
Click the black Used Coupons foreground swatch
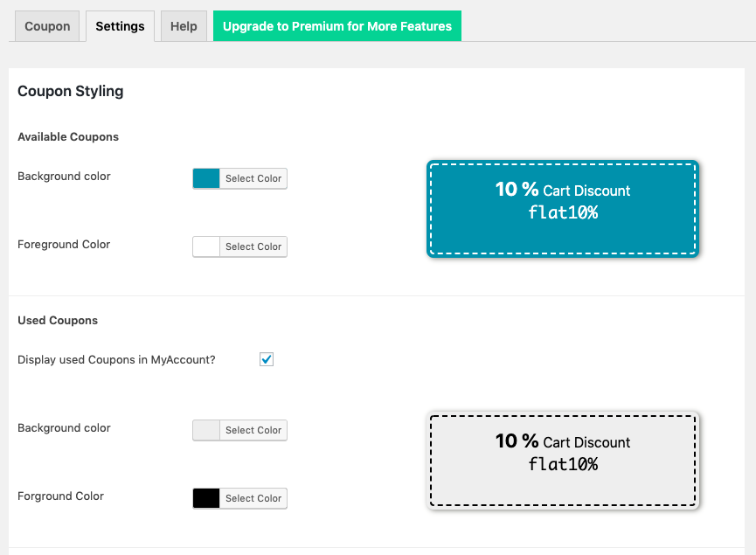pos(206,498)
